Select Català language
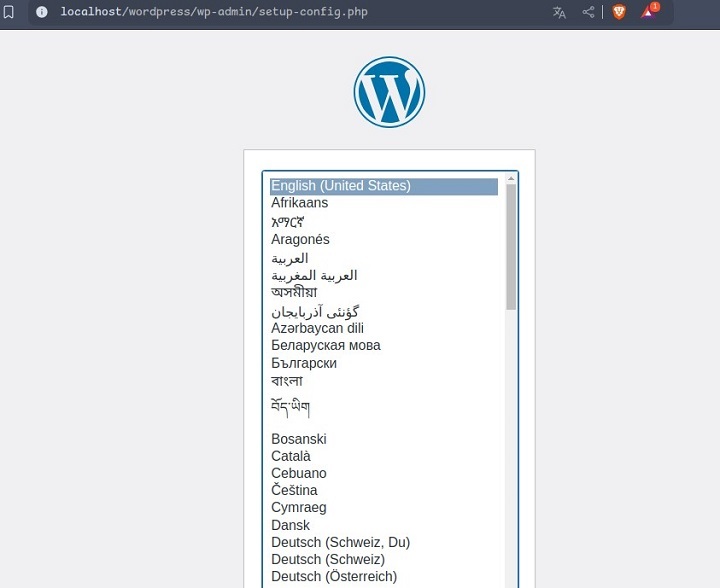 384,456
